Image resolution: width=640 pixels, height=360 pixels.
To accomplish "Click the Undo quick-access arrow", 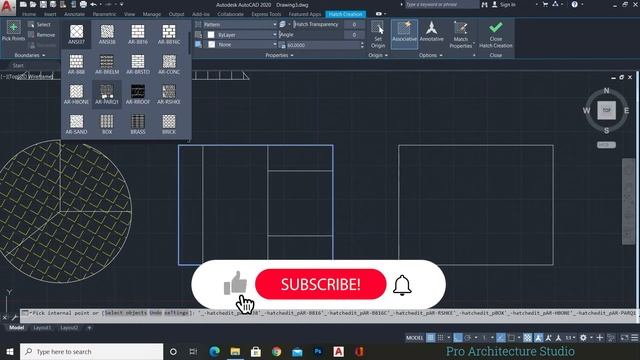I will (93, 4).
